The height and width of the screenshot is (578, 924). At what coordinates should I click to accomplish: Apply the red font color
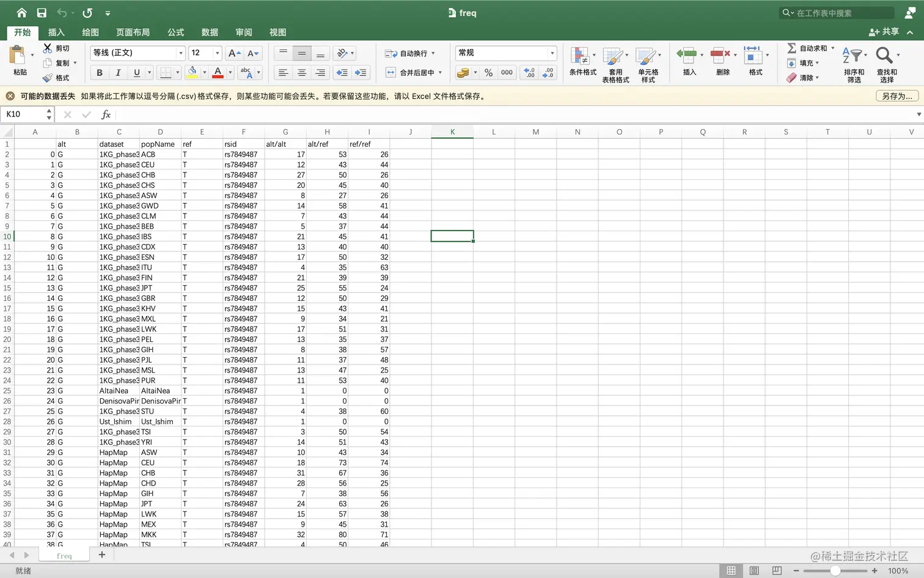coord(218,73)
